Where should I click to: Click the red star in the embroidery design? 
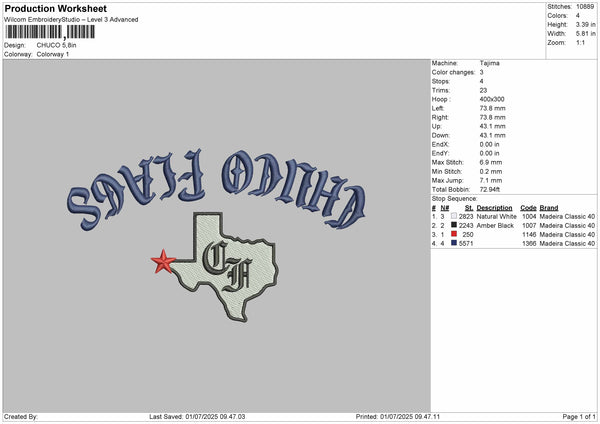[163, 261]
